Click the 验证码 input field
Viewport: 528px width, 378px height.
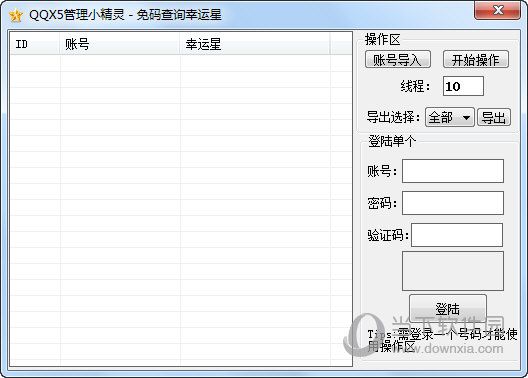point(457,235)
